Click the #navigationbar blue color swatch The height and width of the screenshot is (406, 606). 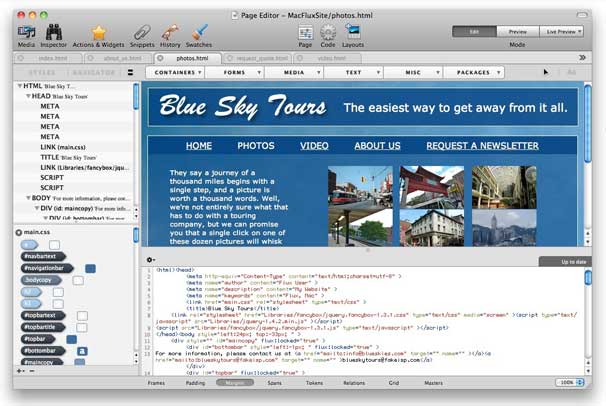tap(90, 268)
